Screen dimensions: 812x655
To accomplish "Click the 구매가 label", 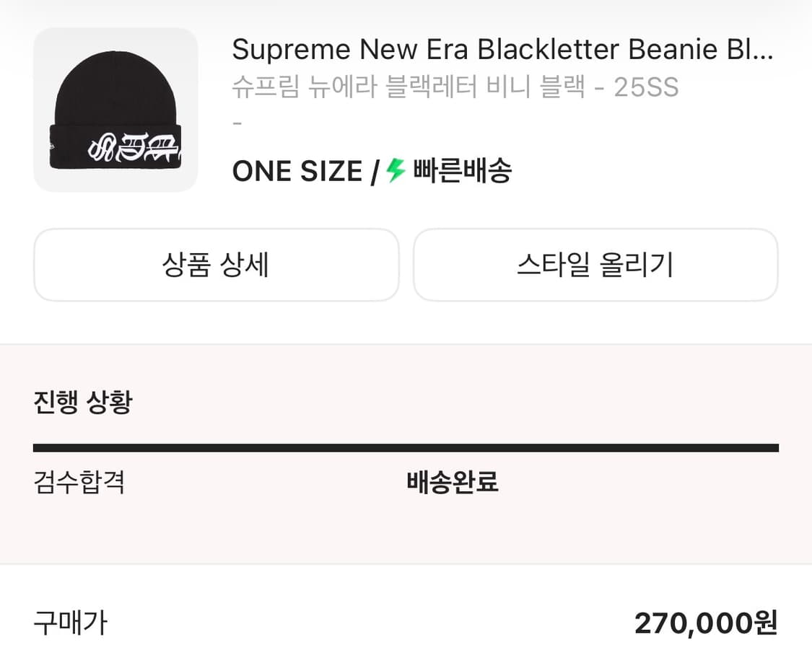I will coord(69,625).
